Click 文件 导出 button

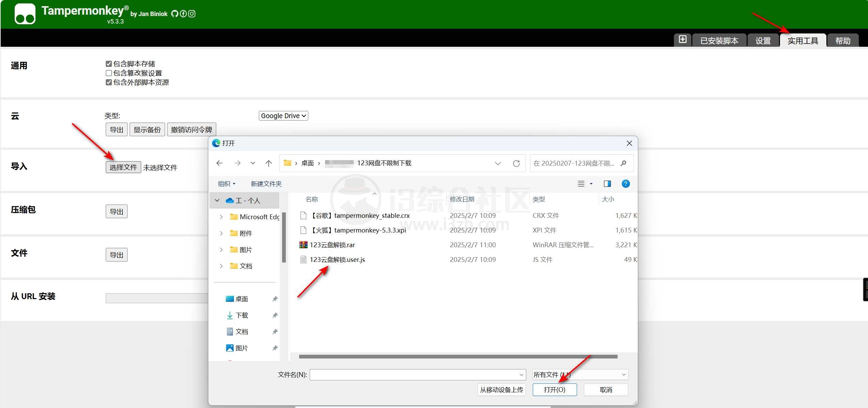click(116, 255)
